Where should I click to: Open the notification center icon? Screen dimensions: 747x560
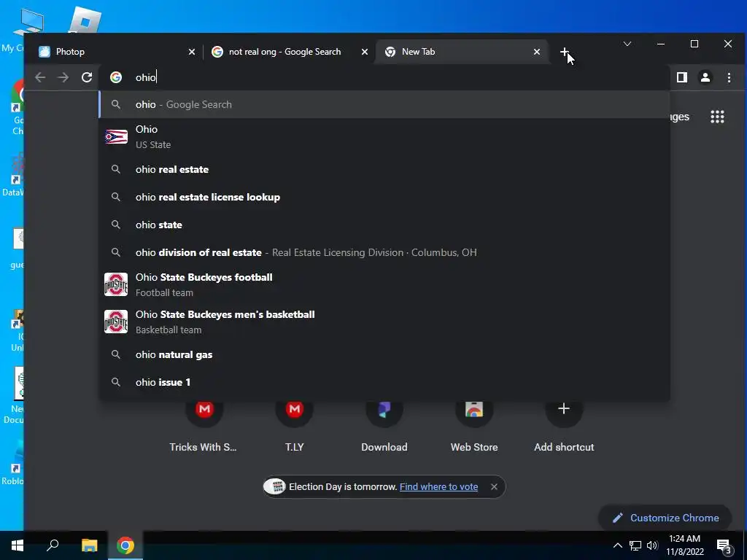(724, 546)
